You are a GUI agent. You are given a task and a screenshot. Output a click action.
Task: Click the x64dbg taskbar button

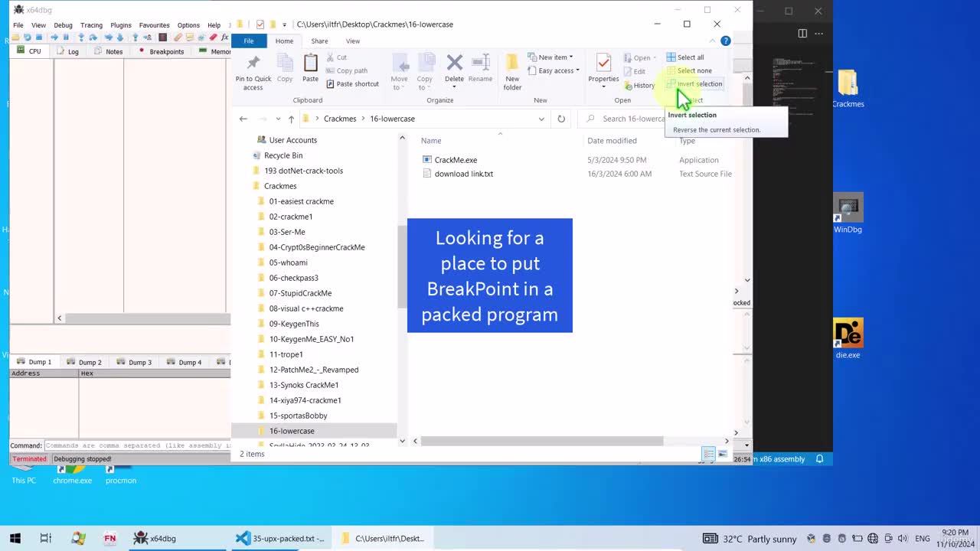pos(156,538)
